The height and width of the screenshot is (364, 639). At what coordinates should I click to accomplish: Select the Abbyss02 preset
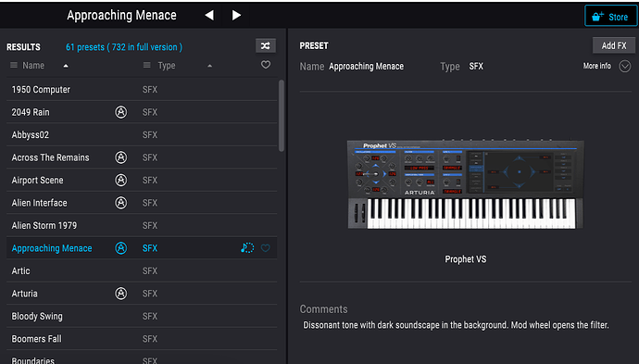click(142, 134)
